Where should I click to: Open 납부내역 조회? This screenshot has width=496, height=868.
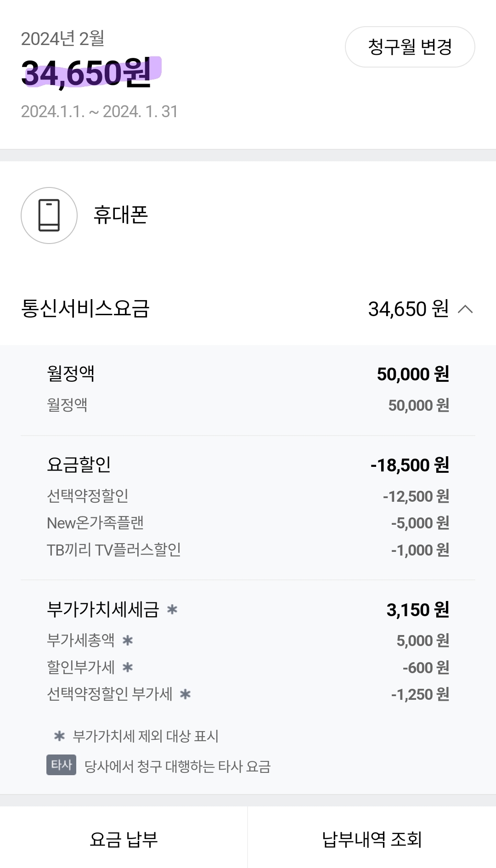click(x=372, y=839)
